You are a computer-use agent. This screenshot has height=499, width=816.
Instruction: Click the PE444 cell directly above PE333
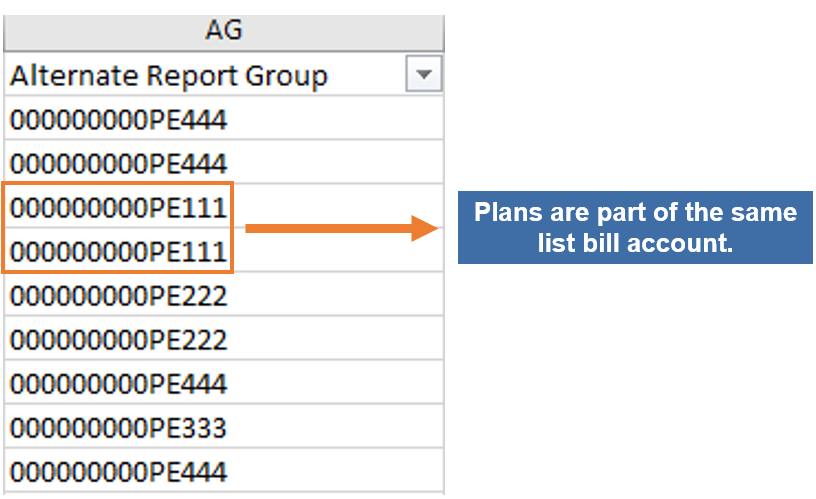[120, 383]
